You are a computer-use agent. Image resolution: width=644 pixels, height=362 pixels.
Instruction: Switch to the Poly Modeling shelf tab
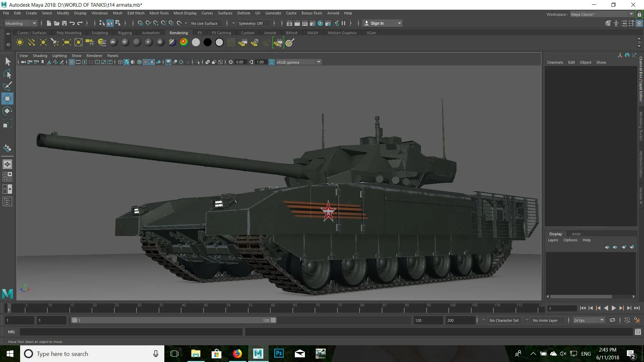(69, 33)
